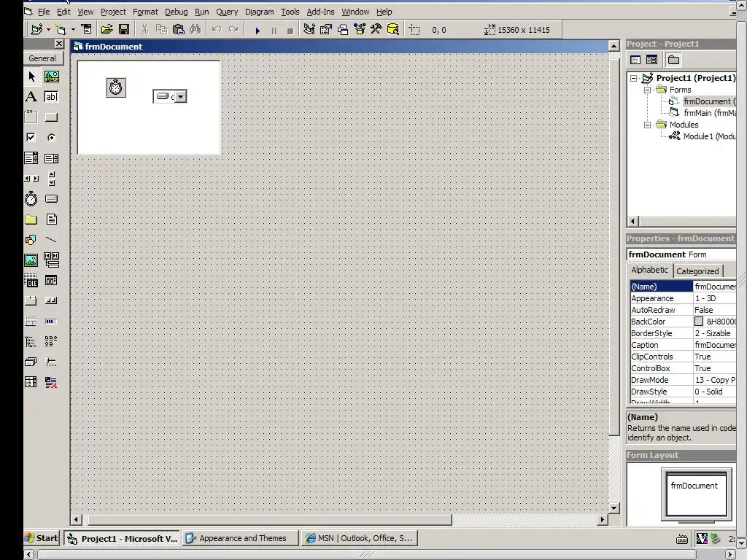Click View Code in Project panel

[635, 60]
